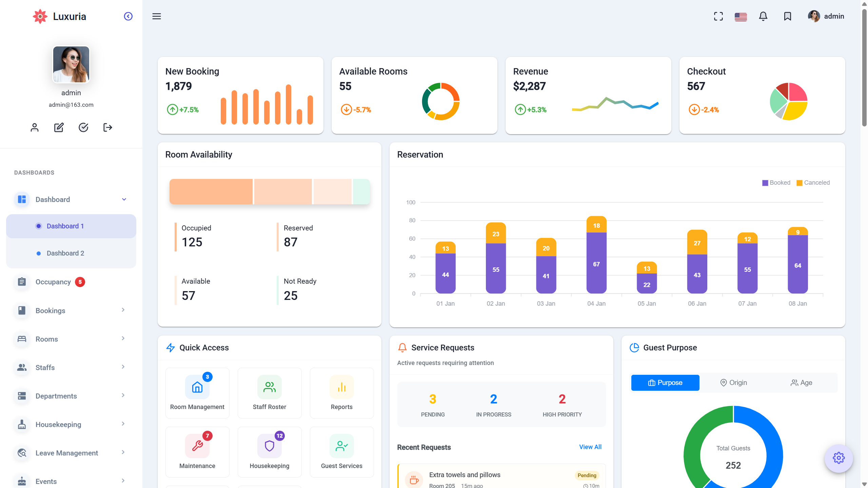This screenshot has height=488, width=868.
Task: Open Room Management quick access tile
Action: point(197,393)
